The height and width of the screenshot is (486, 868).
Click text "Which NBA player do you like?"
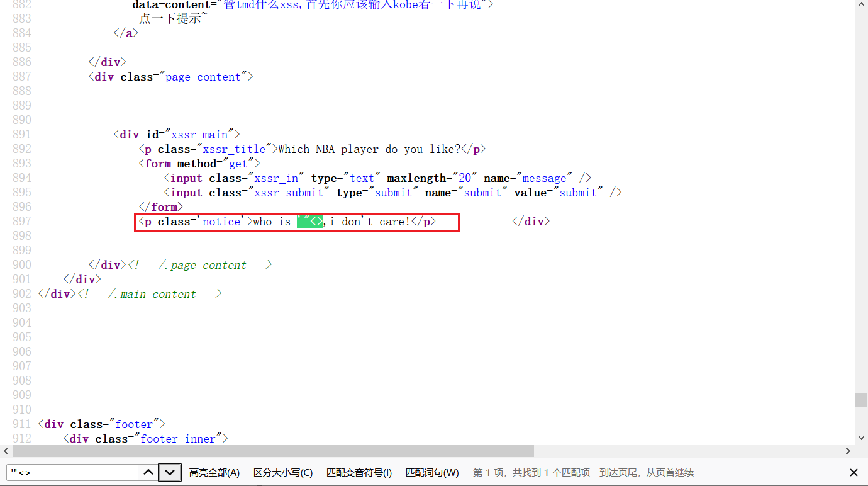coord(369,149)
